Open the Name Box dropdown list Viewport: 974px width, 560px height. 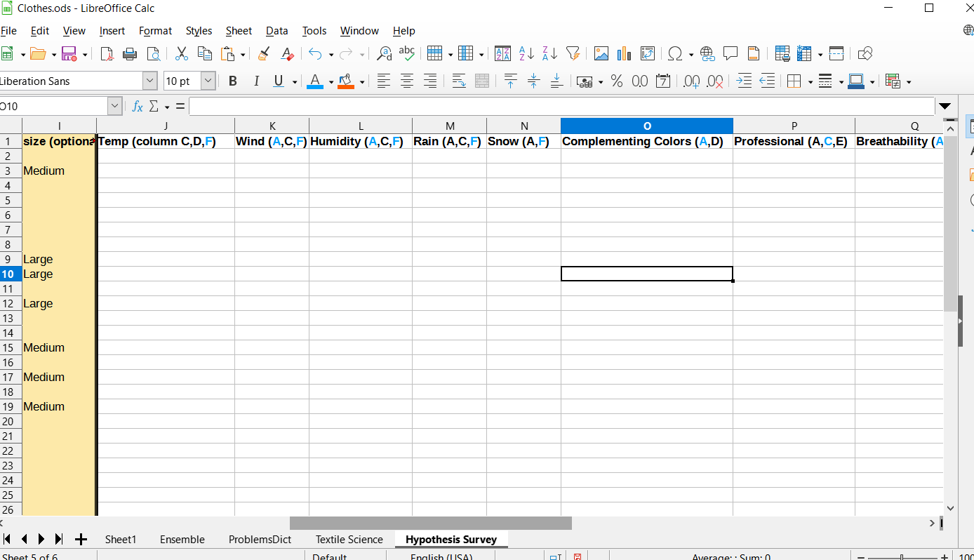point(115,107)
